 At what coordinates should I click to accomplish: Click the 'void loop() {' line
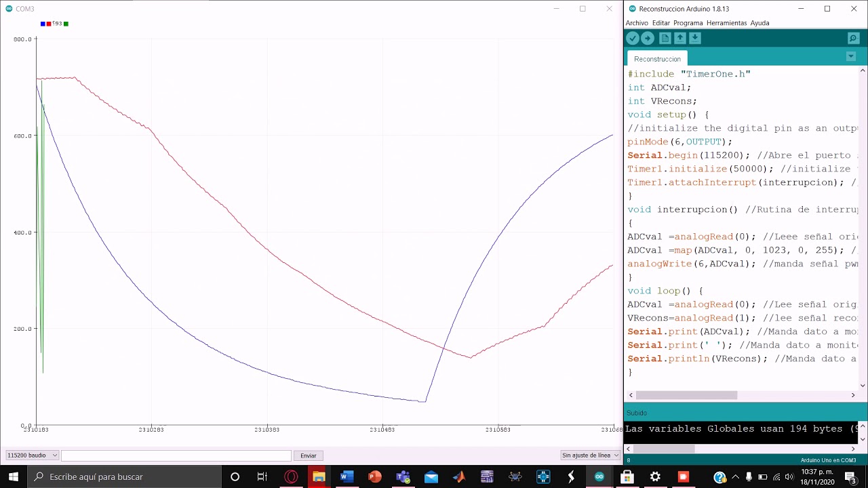tap(665, 291)
